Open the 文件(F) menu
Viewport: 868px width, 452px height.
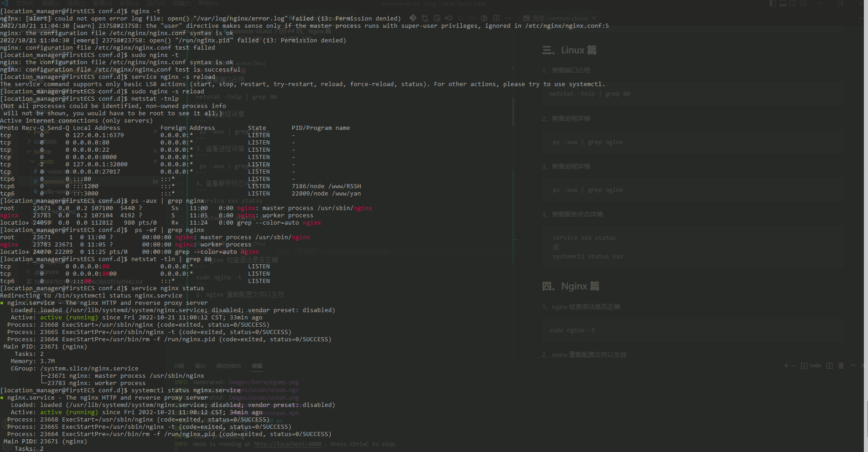[x=25, y=4]
